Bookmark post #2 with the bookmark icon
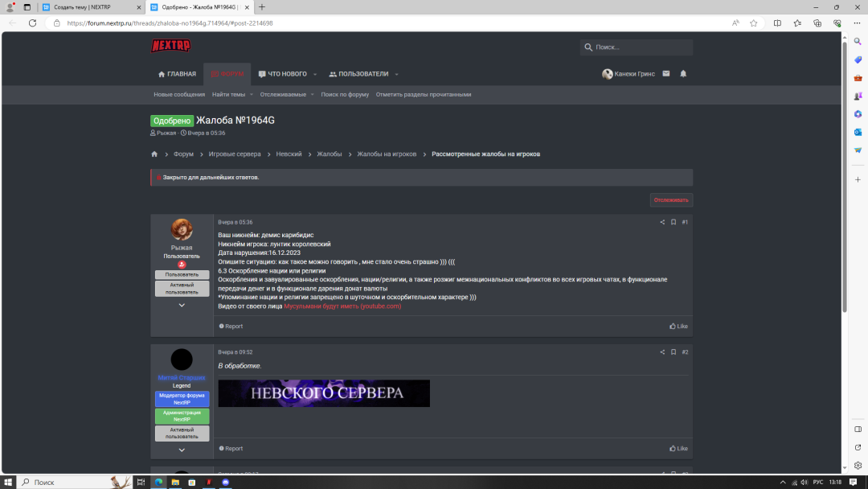Screen dimensions: 868x489 [x=674, y=352]
